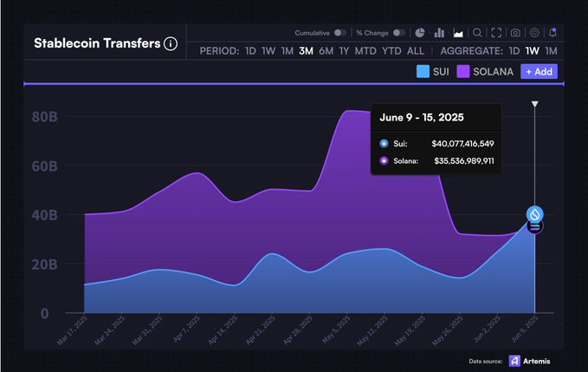
Task: Switch to pie chart view
Action: tap(420, 33)
